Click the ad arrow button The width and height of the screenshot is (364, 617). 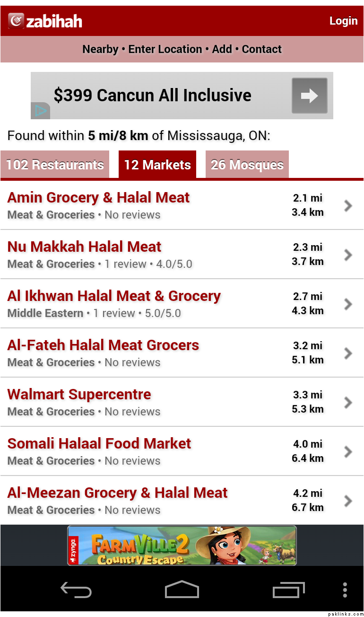(x=309, y=96)
